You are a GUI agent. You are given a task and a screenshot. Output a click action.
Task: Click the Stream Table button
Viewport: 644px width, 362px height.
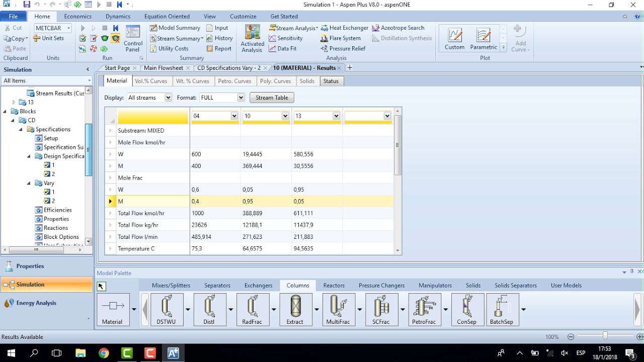272,98
